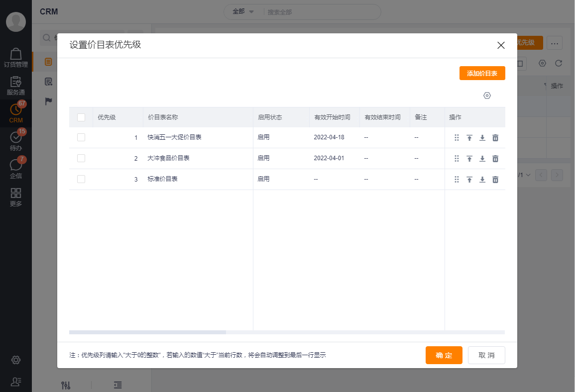Click 添加价目表 button
This screenshot has width=575, height=392.
[x=482, y=73]
